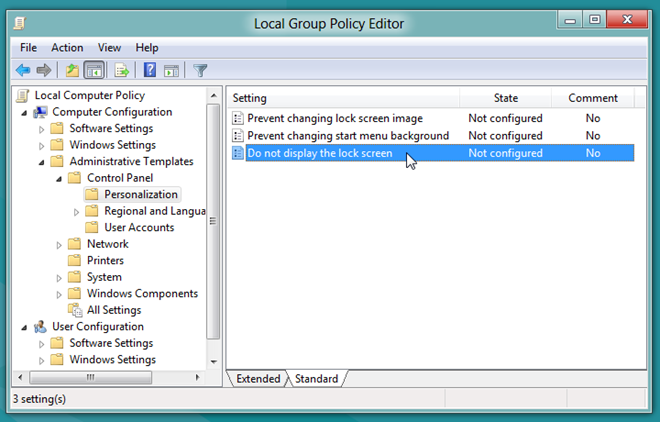
Task: Expand the Windows Components folder arrow
Action: pos(59,294)
